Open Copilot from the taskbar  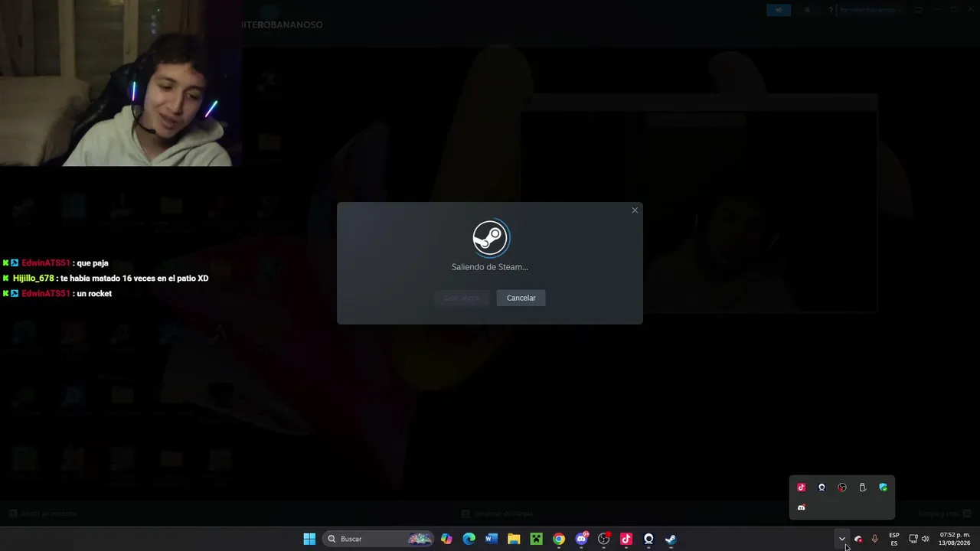(x=446, y=539)
